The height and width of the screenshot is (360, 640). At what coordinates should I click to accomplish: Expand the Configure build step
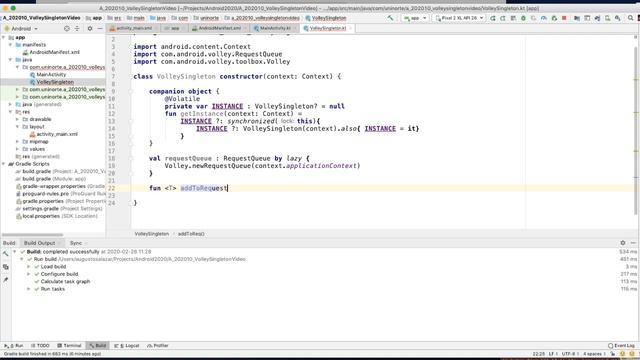(29, 274)
